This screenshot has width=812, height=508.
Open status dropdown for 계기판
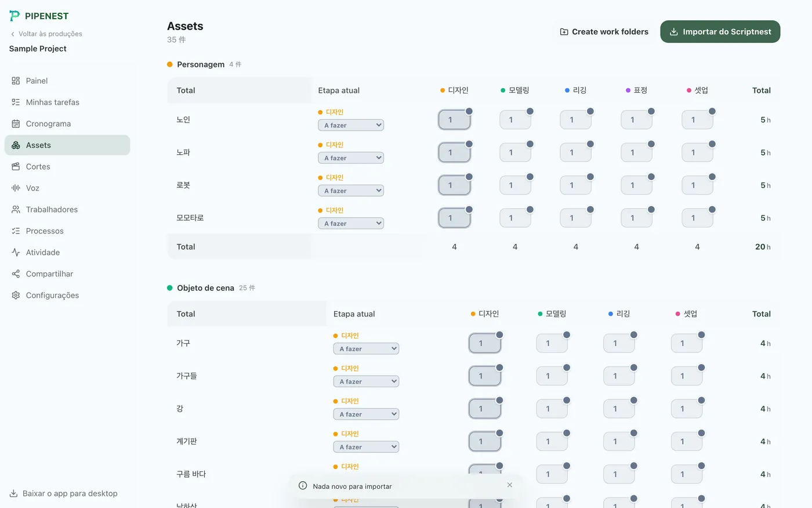click(x=366, y=447)
